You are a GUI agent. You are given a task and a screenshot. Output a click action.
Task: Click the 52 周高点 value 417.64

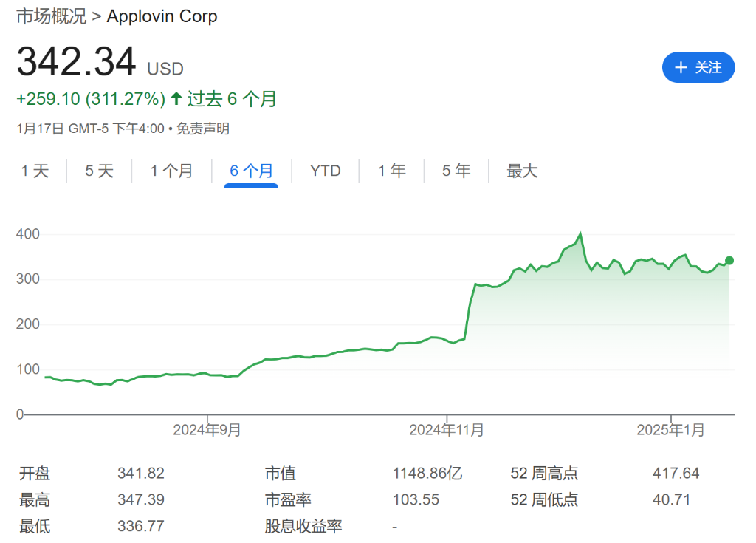676,473
